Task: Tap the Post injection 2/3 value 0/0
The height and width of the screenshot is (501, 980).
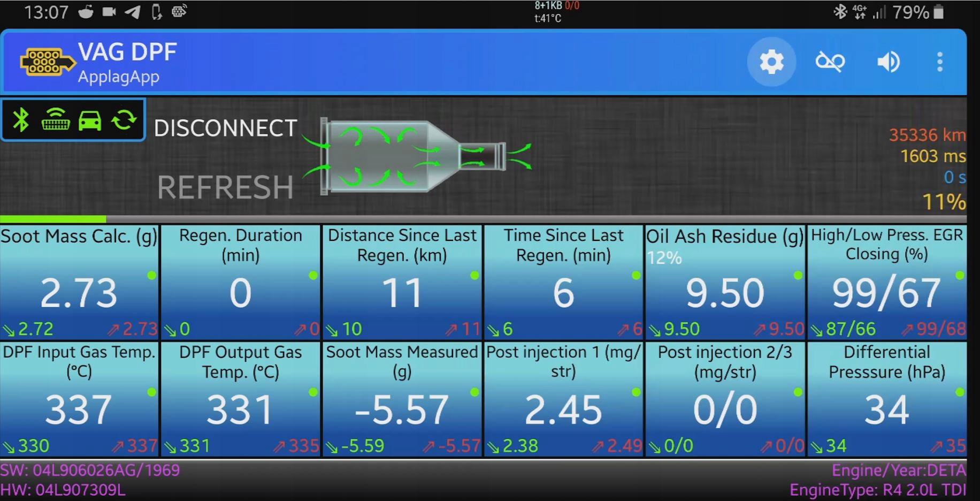Action: 725,410
